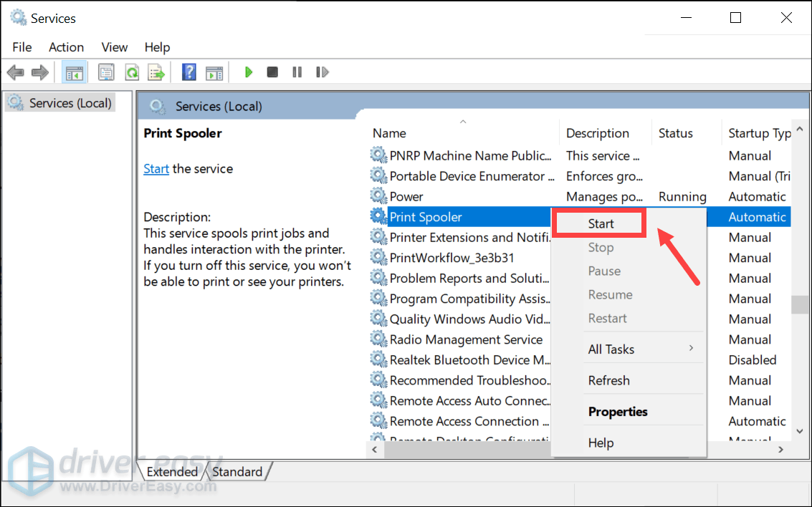The height and width of the screenshot is (507, 812).
Task: Click the Show/Hide Action Pane toolbar icon
Action: (x=214, y=72)
